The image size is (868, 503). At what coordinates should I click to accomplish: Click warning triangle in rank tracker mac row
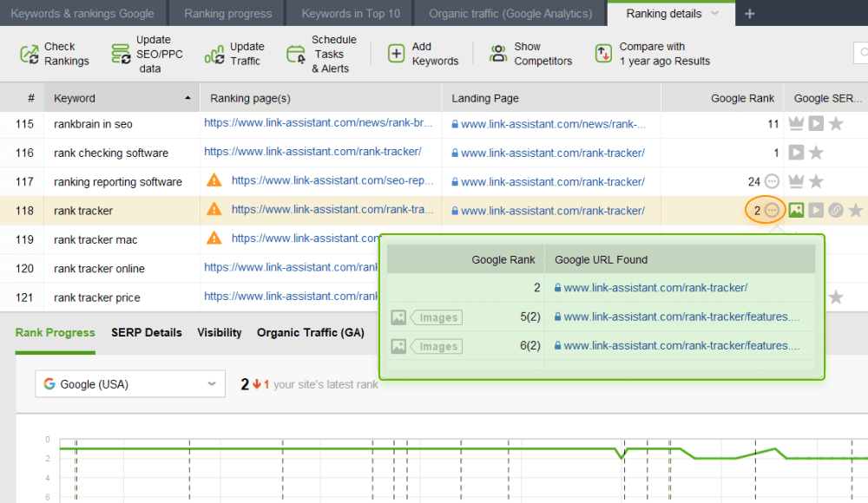click(x=214, y=238)
